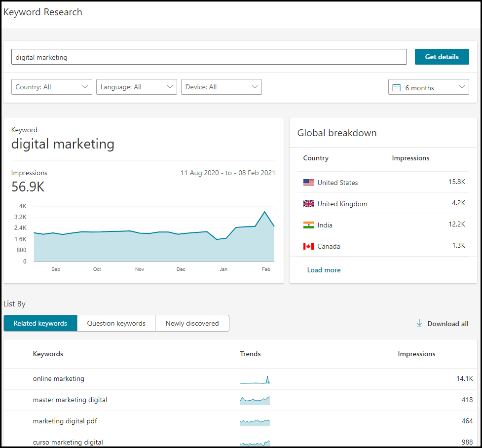Click the 12.2K impressions value
Screen dimensions: 482x448
click(x=457, y=224)
